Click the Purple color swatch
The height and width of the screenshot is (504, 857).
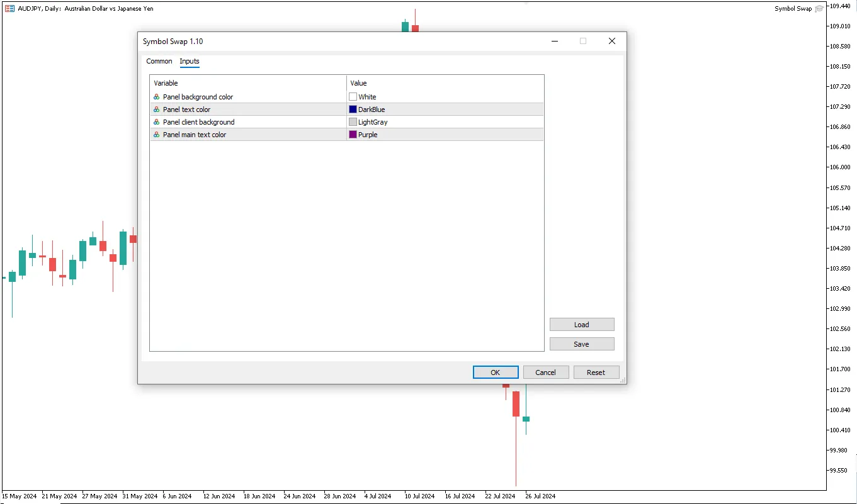pos(353,135)
